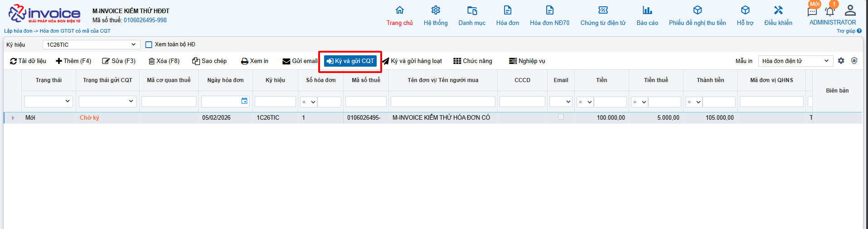Open the Trạng thái filter dropdown

[x=48, y=102]
